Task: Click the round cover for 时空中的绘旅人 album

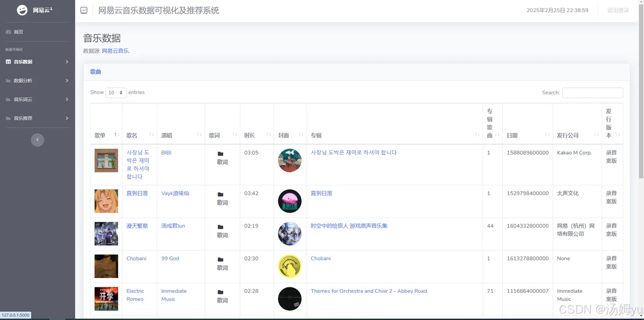Action: [x=290, y=234]
